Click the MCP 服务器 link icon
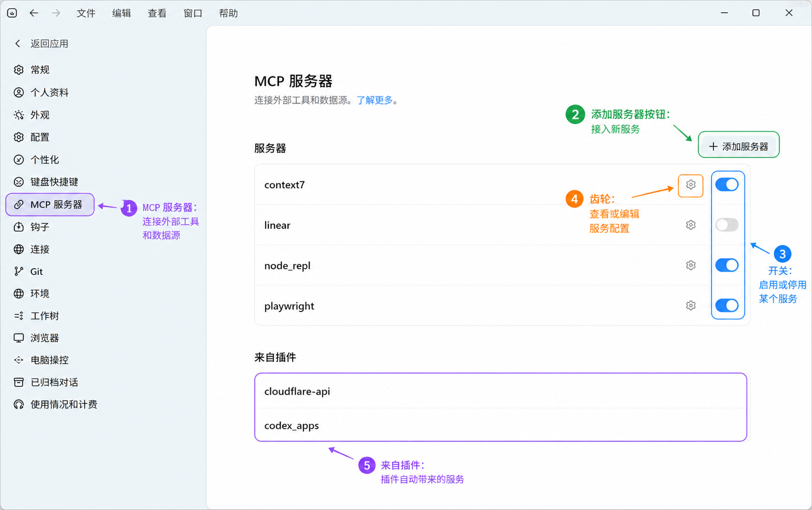This screenshot has height=510, width=812. pos(18,204)
